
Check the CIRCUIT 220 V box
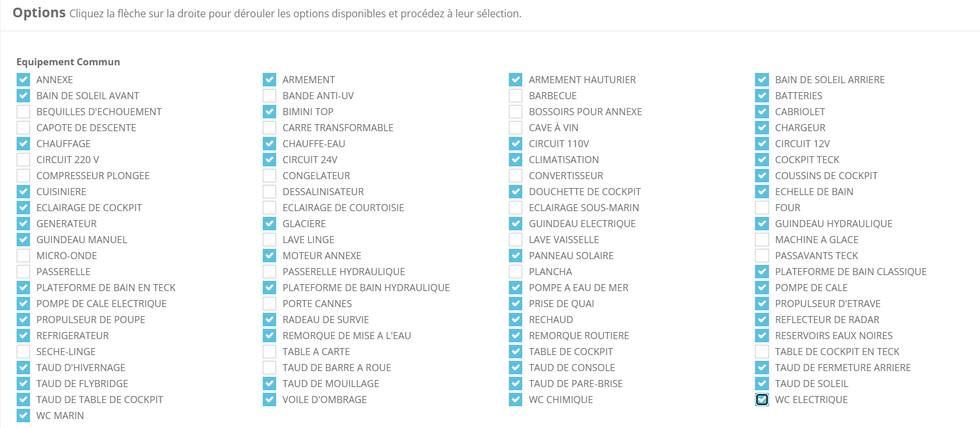[x=24, y=160]
